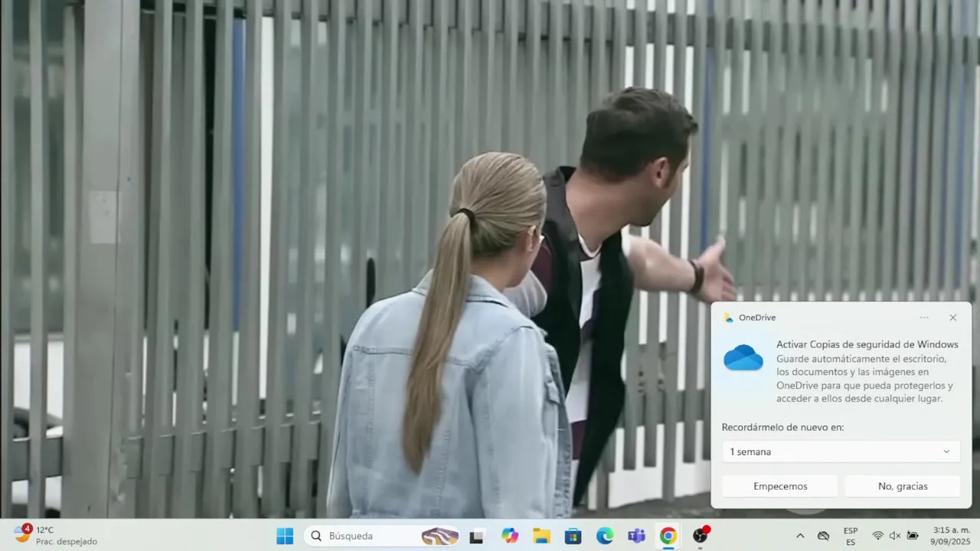The image size is (980, 551).
Task: Show hidden system tray icons
Action: 800,536
